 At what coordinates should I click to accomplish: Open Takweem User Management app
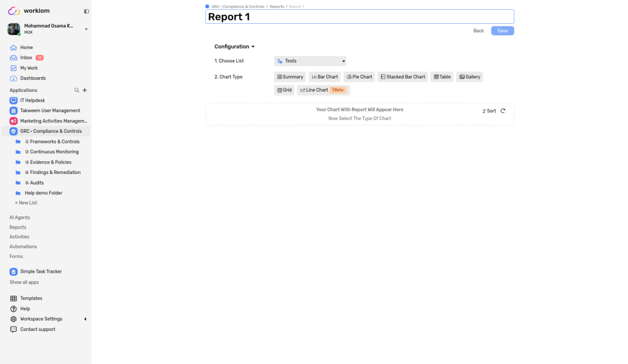(50, 111)
